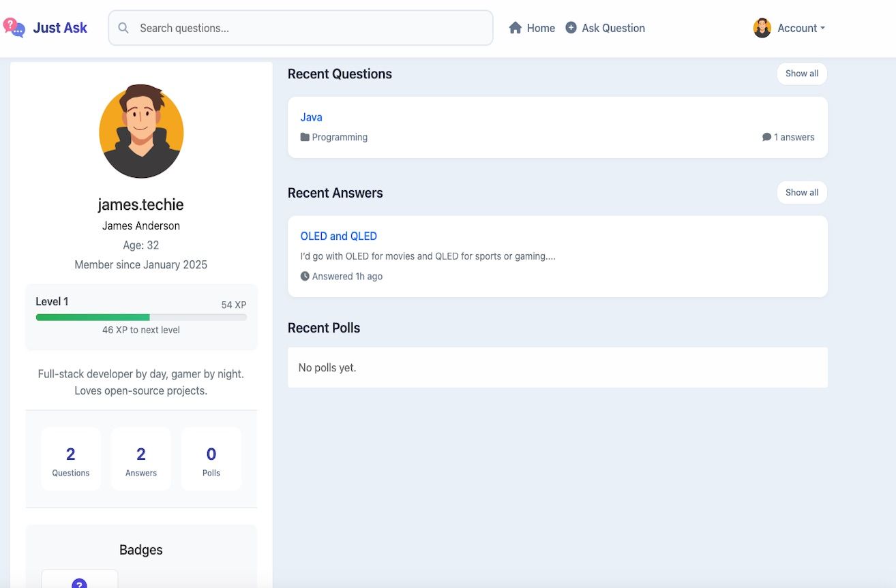The width and height of the screenshot is (896, 588).
Task: Click the Level 1 label
Action: click(52, 301)
